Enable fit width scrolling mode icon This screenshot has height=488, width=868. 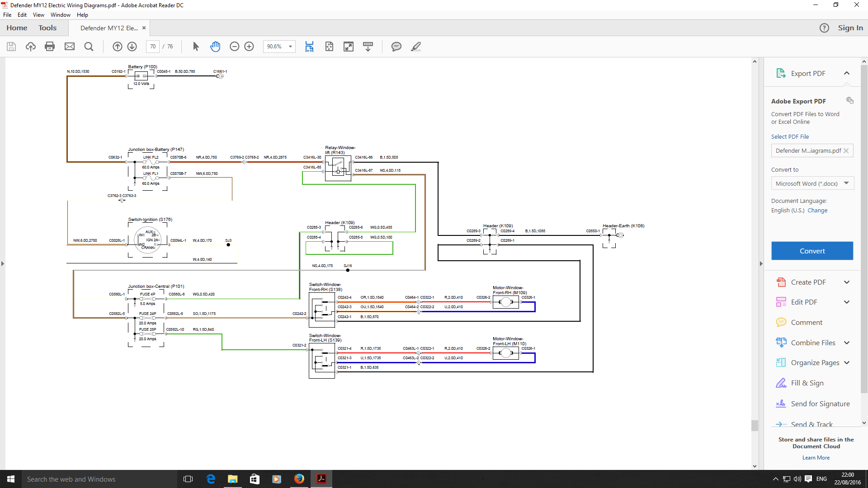(309, 47)
